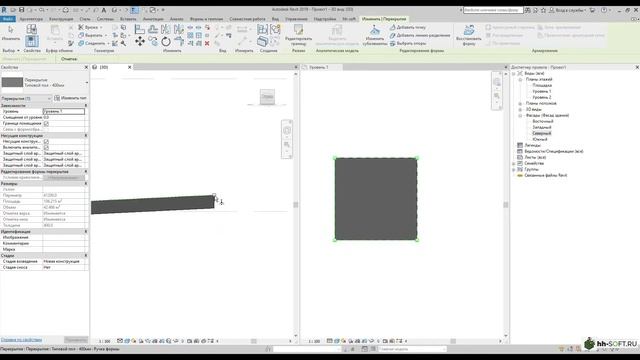Click the sign-in Вход в службы button
The image size is (640, 360).
point(567,10)
